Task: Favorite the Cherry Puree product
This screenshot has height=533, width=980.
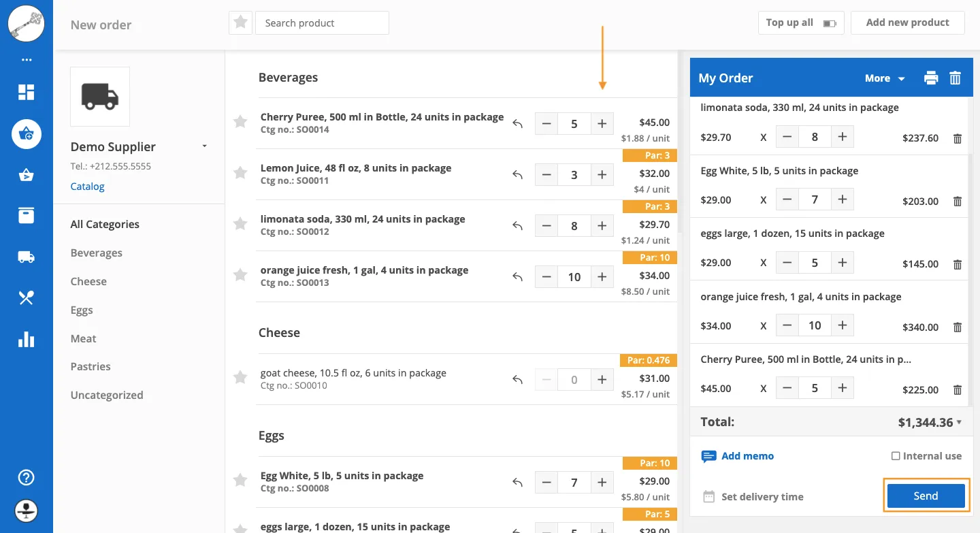Action: [240, 122]
